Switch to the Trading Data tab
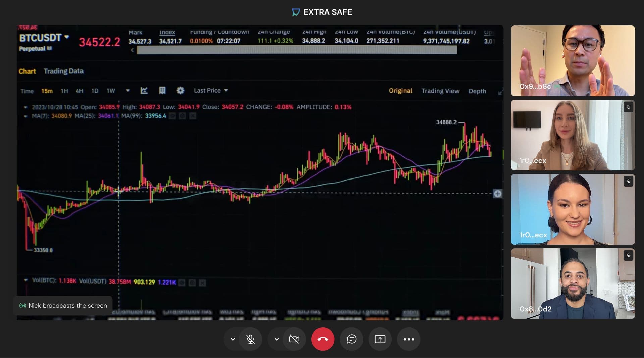Viewport: 644px width, 358px height. click(x=63, y=71)
